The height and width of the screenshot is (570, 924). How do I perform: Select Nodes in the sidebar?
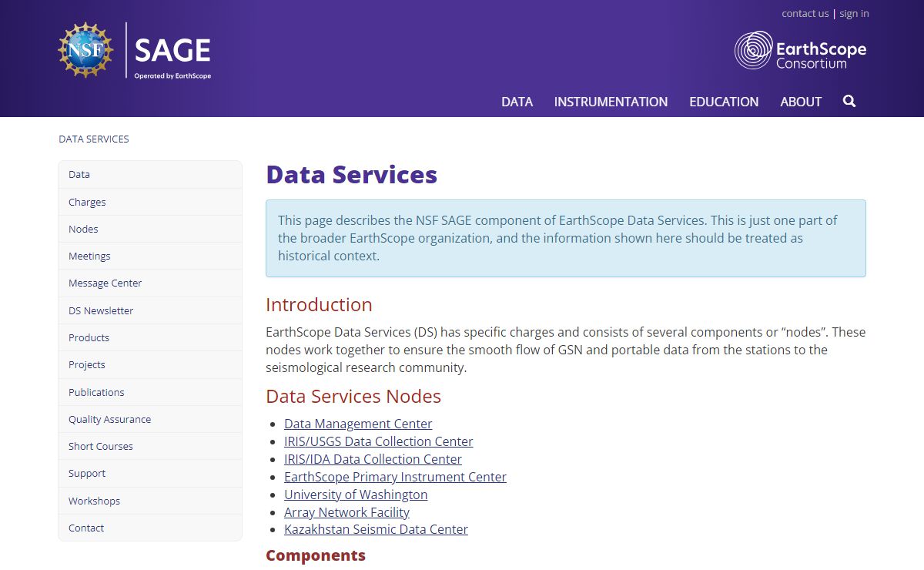(x=83, y=229)
